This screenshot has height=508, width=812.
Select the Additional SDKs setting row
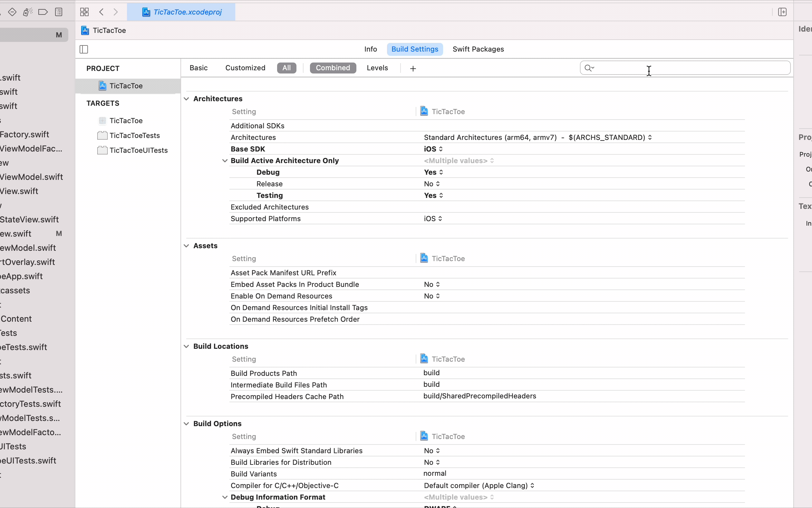487,126
